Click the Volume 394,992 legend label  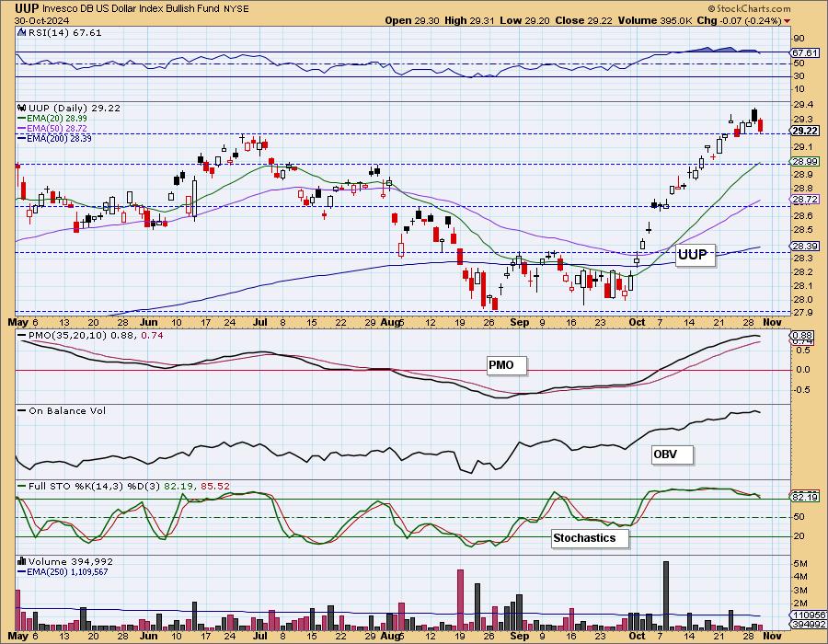point(70,561)
